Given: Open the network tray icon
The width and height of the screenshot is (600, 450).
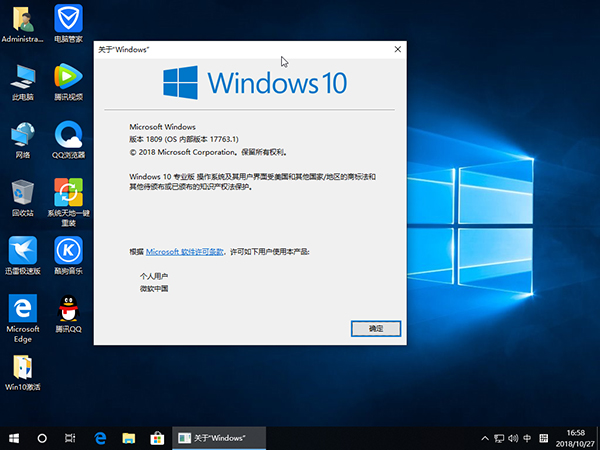Looking at the screenshot, I should click(499, 439).
